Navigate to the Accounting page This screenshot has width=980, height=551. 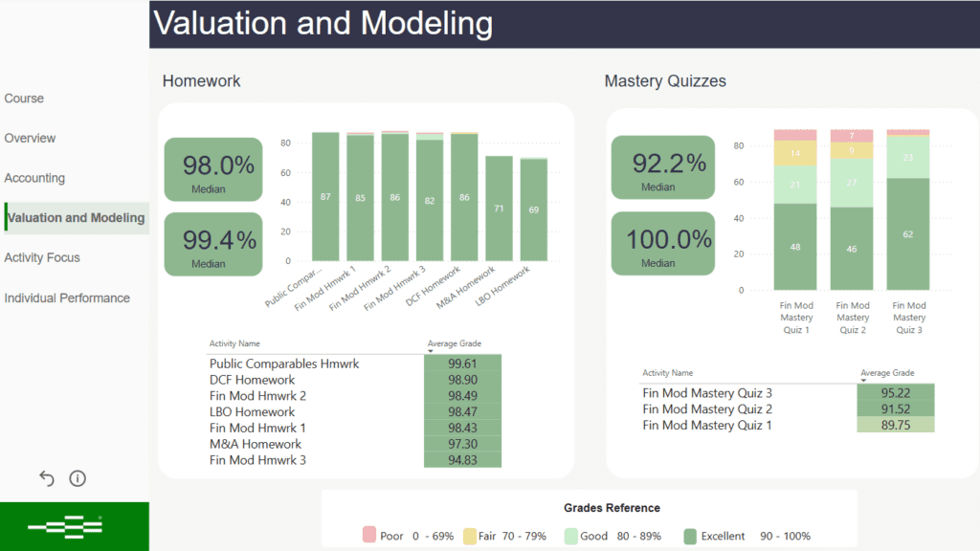(x=34, y=178)
